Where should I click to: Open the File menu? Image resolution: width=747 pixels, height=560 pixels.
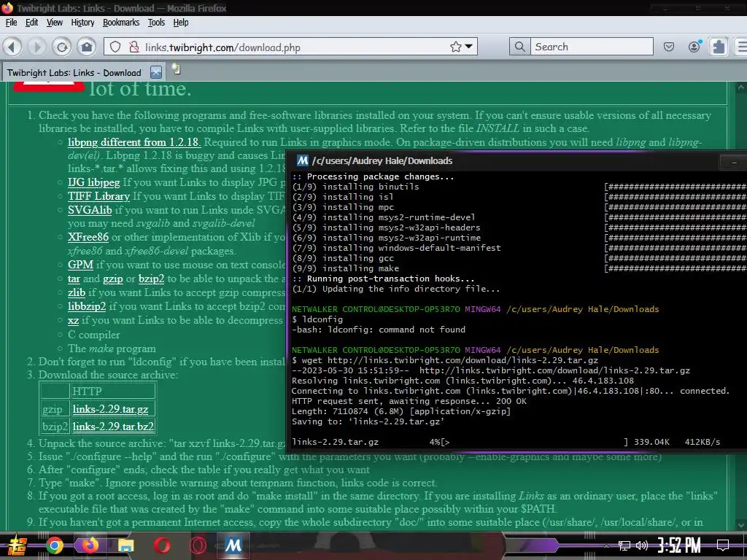tap(11, 23)
